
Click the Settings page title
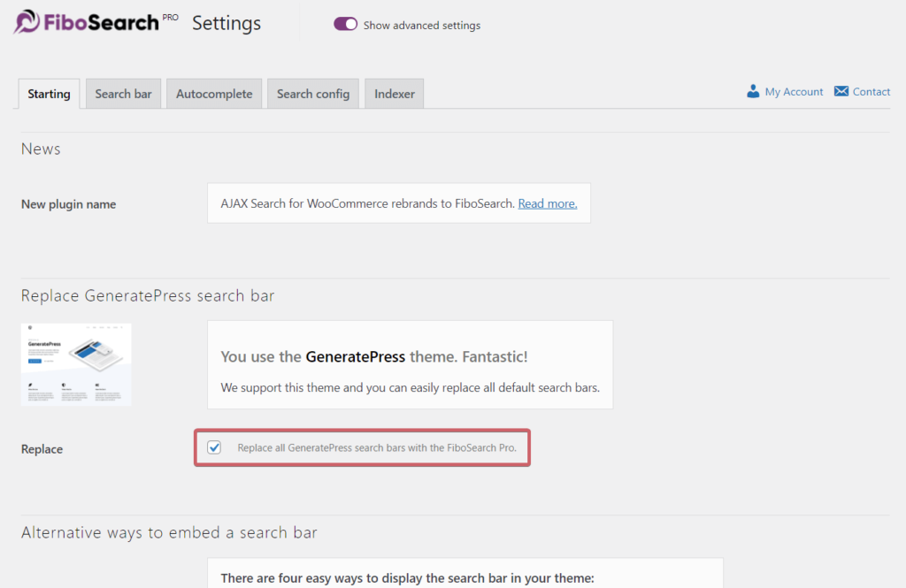pos(226,23)
